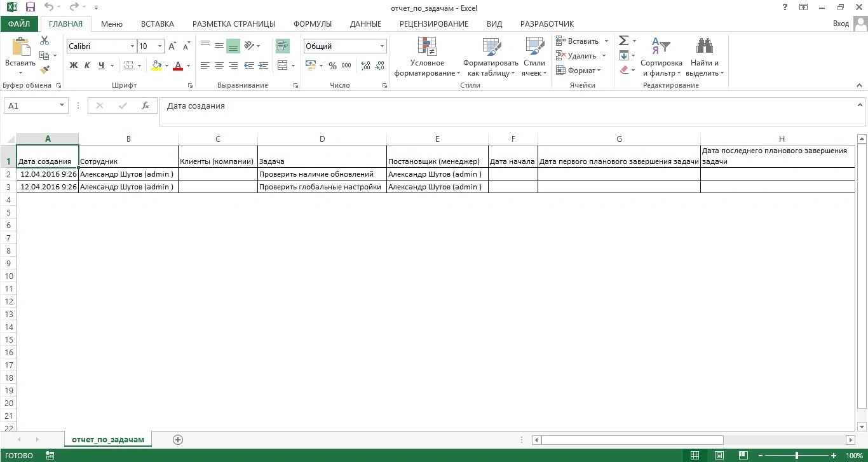This screenshot has height=462, width=868.
Task: Click the Insert Function fx icon
Action: (146, 106)
